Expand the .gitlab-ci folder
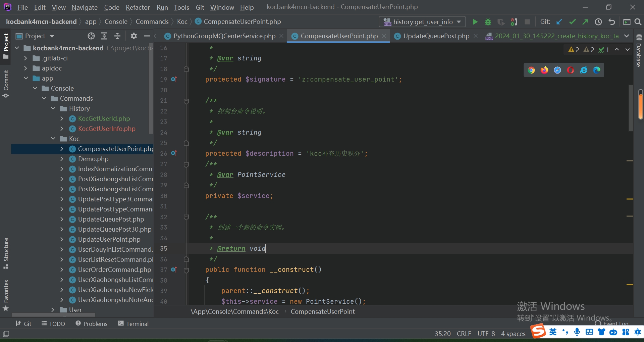This screenshot has width=644, height=342. point(26,58)
